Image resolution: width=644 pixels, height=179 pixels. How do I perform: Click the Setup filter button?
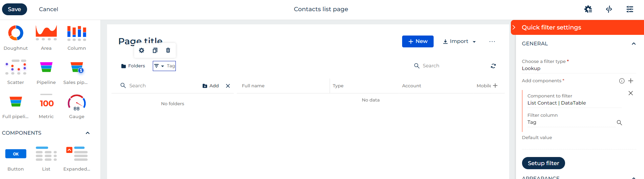click(543, 163)
